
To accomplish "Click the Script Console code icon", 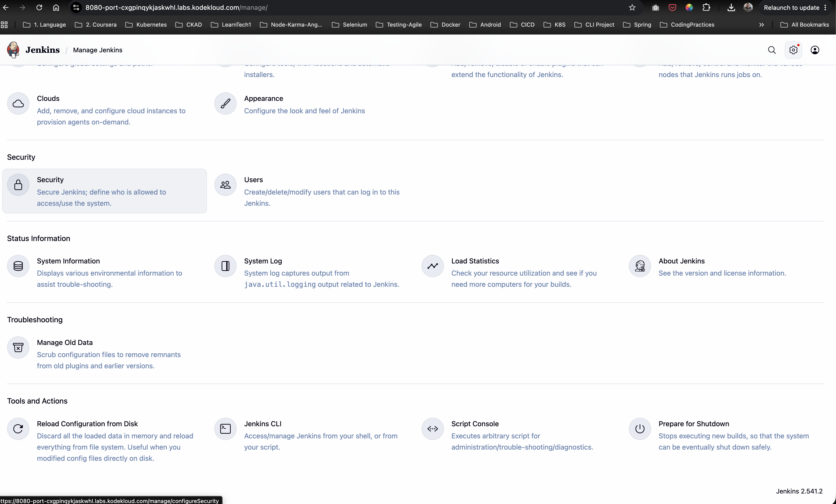I will click(x=432, y=429).
